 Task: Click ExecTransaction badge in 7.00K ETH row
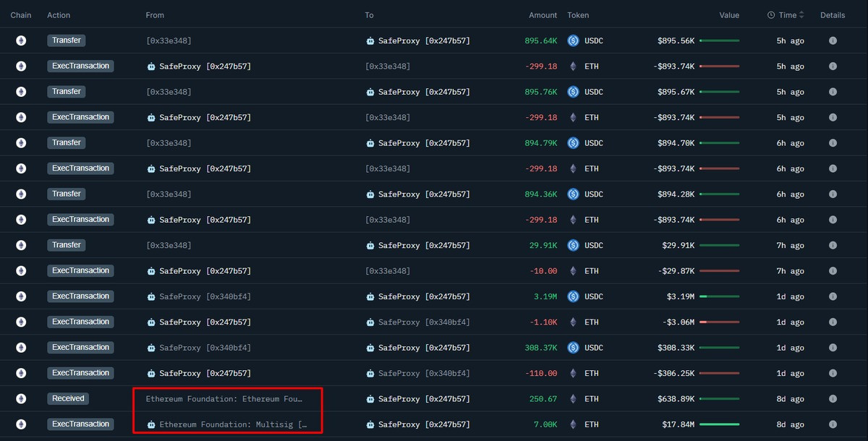[80, 424]
